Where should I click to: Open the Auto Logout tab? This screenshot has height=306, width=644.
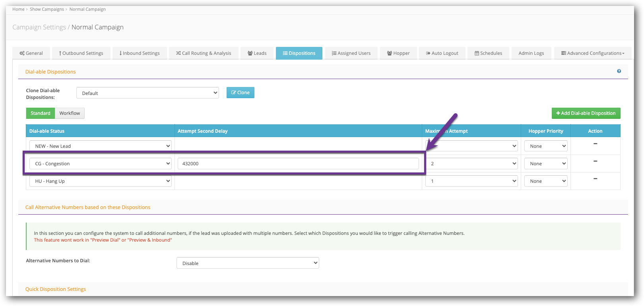[x=442, y=53]
